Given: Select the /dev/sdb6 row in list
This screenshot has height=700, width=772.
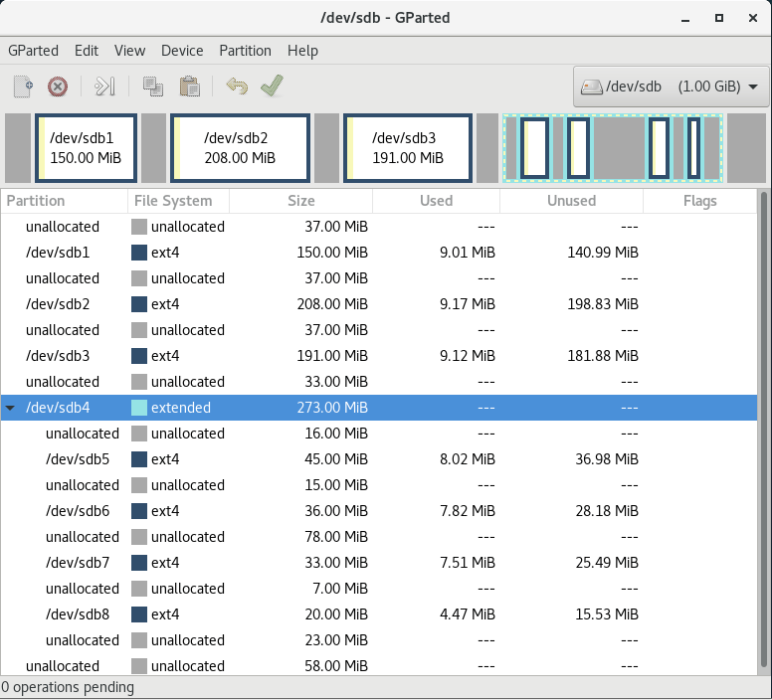Looking at the screenshot, I should (x=379, y=511).
